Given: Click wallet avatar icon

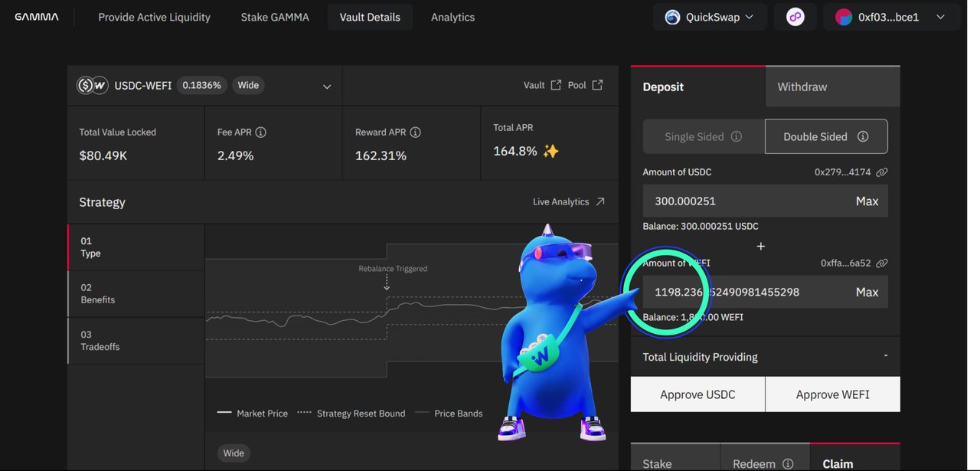Looking at the screenshot, I should [844, 17].
